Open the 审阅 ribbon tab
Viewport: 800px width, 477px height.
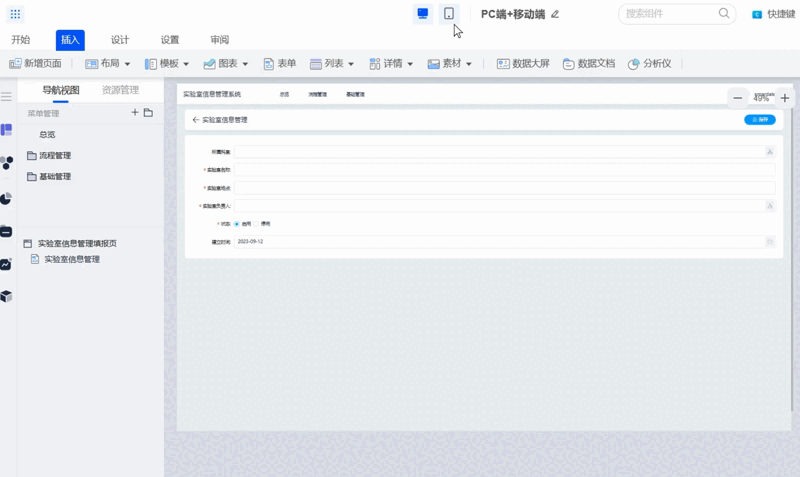[219, 40]
